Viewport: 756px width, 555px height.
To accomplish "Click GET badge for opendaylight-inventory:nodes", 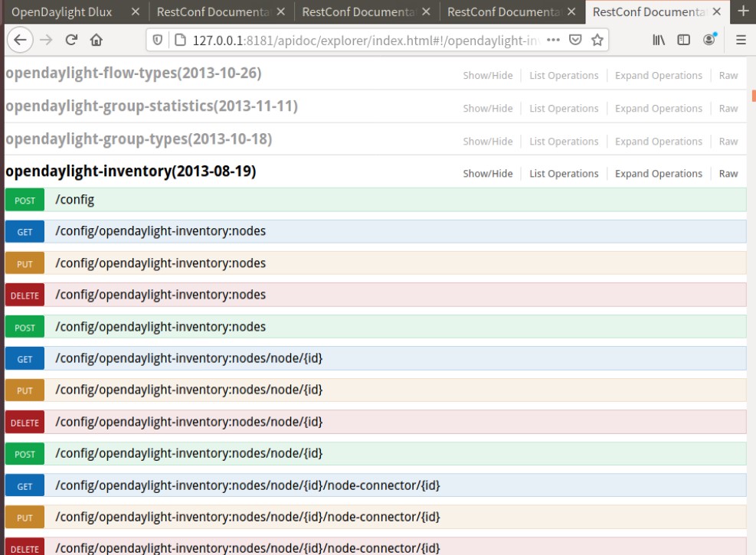I will pyautogui.click(x=25, y=232).
